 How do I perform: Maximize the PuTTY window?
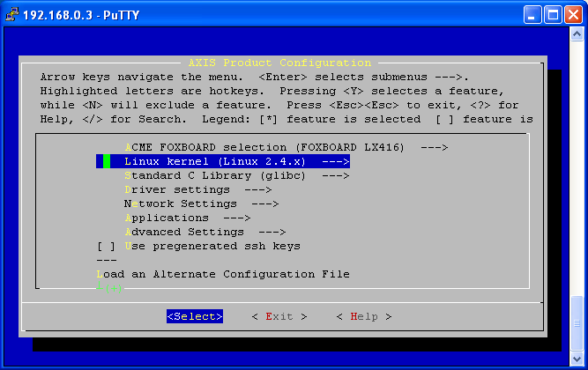[x=553, y=15]
